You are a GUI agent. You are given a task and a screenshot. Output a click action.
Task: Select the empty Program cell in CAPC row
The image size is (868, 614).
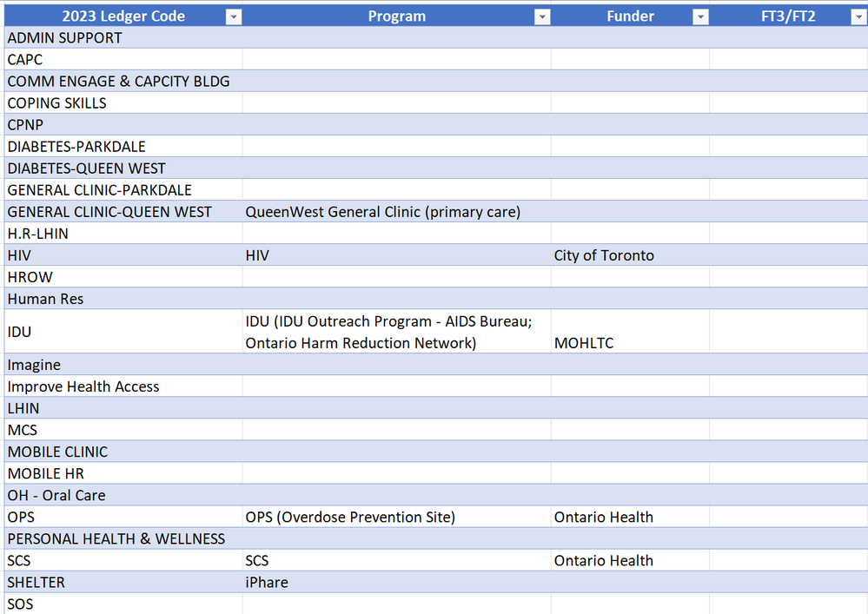pyautogui.click(x=397, y=59)
